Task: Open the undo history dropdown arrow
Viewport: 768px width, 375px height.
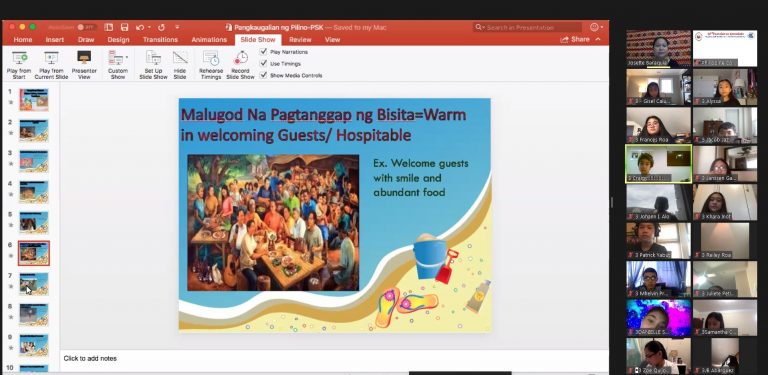Action: pyautogui.click(x=149, y=27)
